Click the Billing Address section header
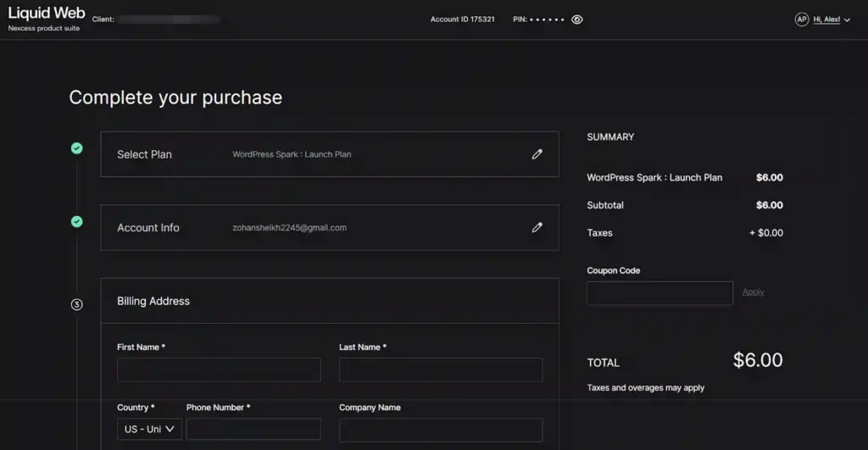868x450 pixels. [x=153, y=301]
